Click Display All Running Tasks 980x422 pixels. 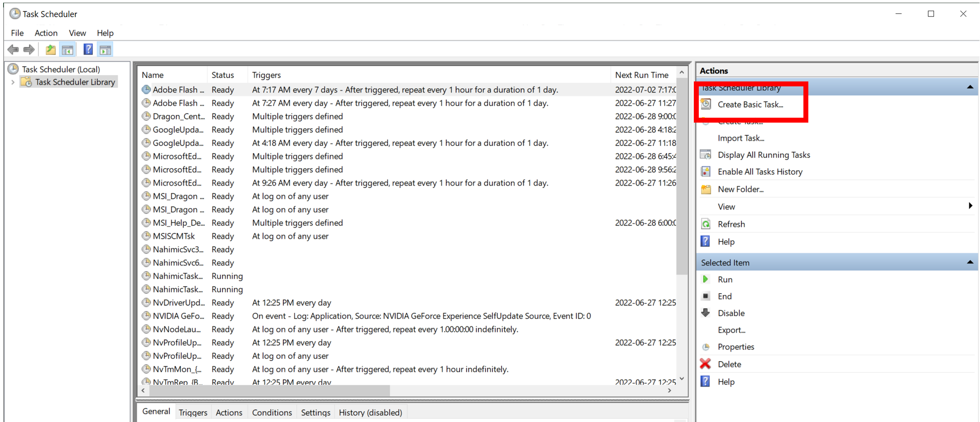pos(764,155)
